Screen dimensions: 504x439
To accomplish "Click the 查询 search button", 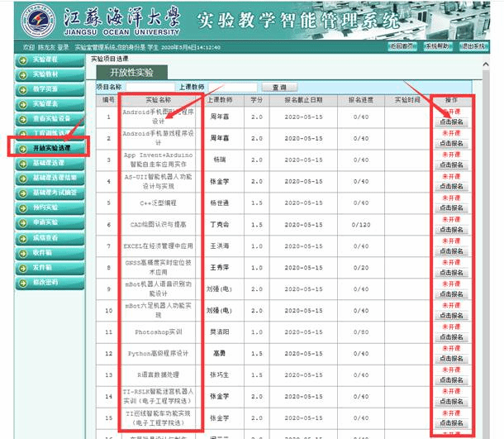I will [x=278, y=87].
